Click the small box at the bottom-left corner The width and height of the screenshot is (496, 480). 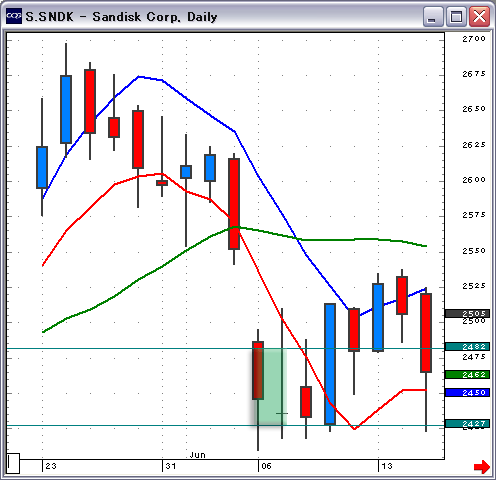coord(13,463)
